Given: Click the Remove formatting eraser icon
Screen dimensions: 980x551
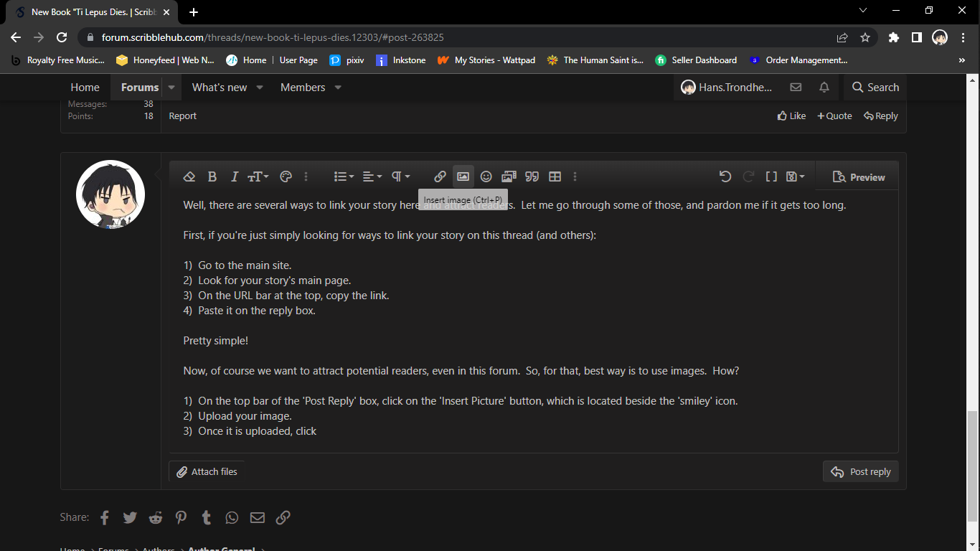Looking at the screenshot, I should tap(189, 176).
